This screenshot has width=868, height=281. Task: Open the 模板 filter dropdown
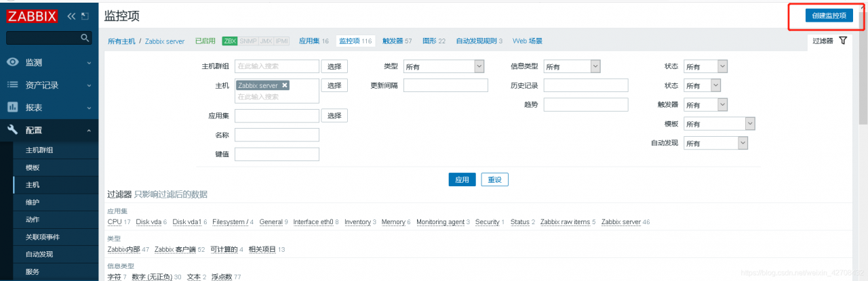[x=719, y=124]
